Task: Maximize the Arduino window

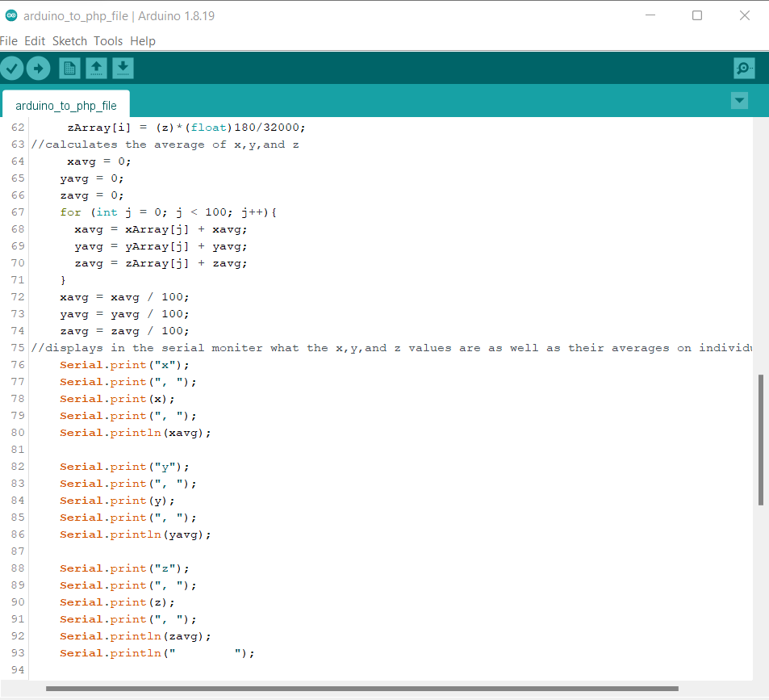Action: point(697,16)
